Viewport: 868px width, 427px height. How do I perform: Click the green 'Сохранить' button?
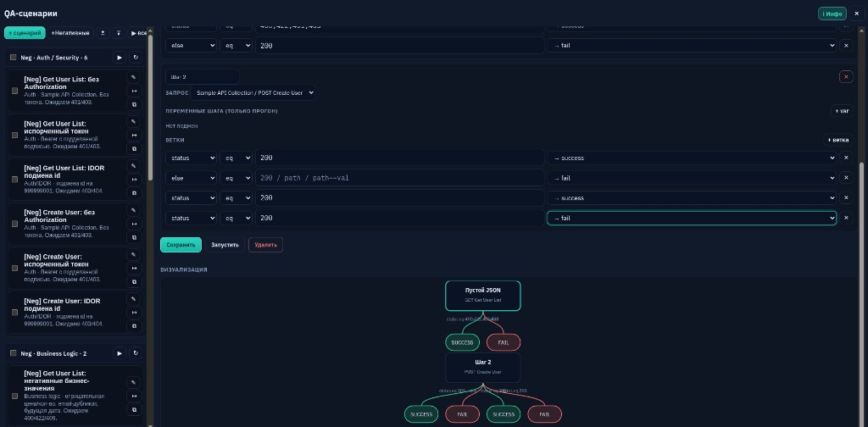click(x=181, y=245)
